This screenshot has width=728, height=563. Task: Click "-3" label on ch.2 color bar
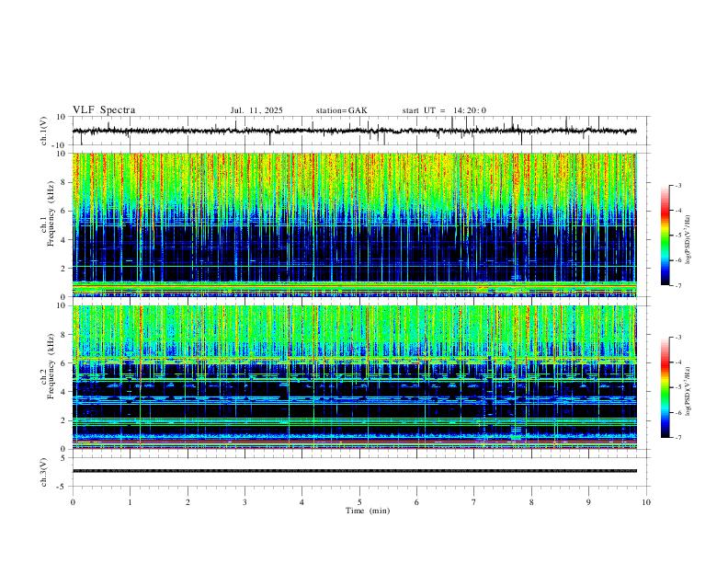[x=678, y=338]
